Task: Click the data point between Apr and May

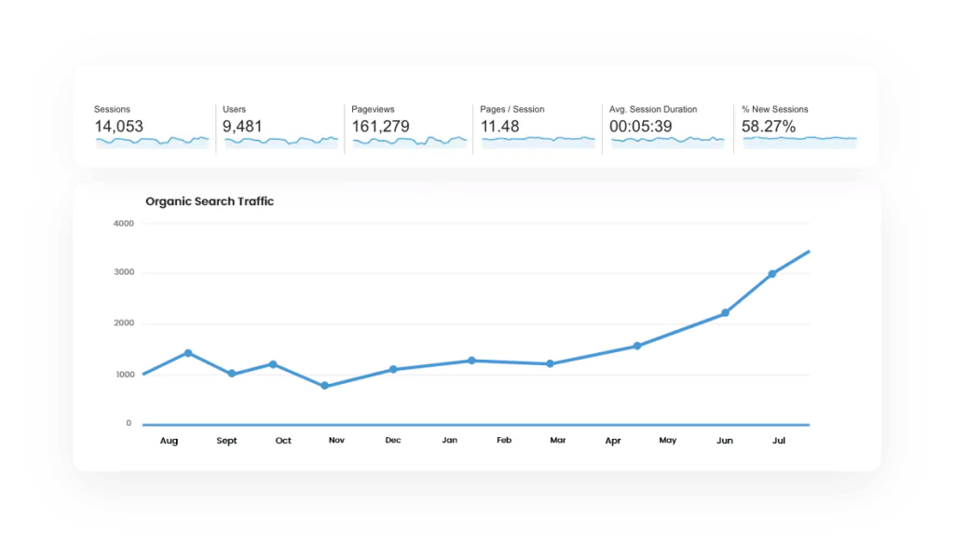Action: pos(637,346)
